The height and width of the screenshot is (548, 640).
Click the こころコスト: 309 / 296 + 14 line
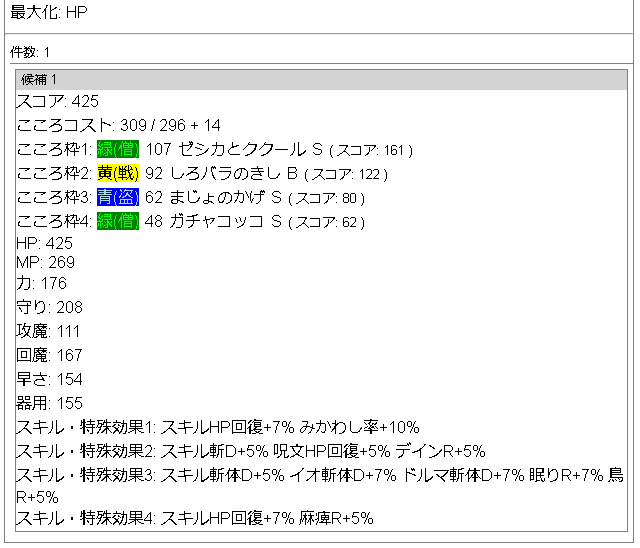118,125
